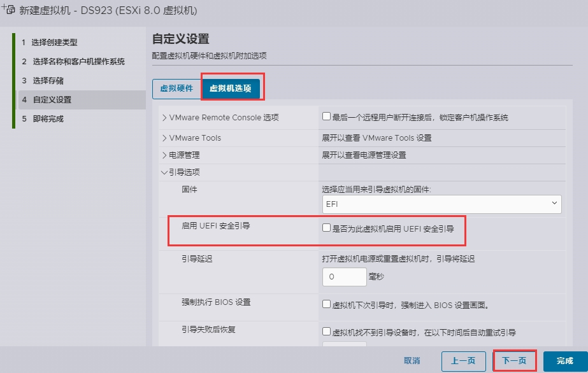Enable auto-retry on boot failure checkbox
This screenshot has height=373, width=588.
click(327, 332)
